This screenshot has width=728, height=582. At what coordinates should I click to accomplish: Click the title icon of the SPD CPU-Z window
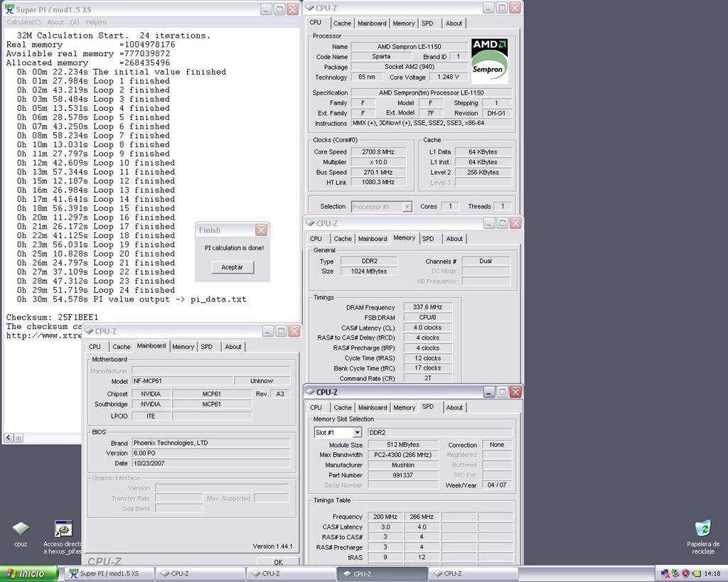pos(310,392)
